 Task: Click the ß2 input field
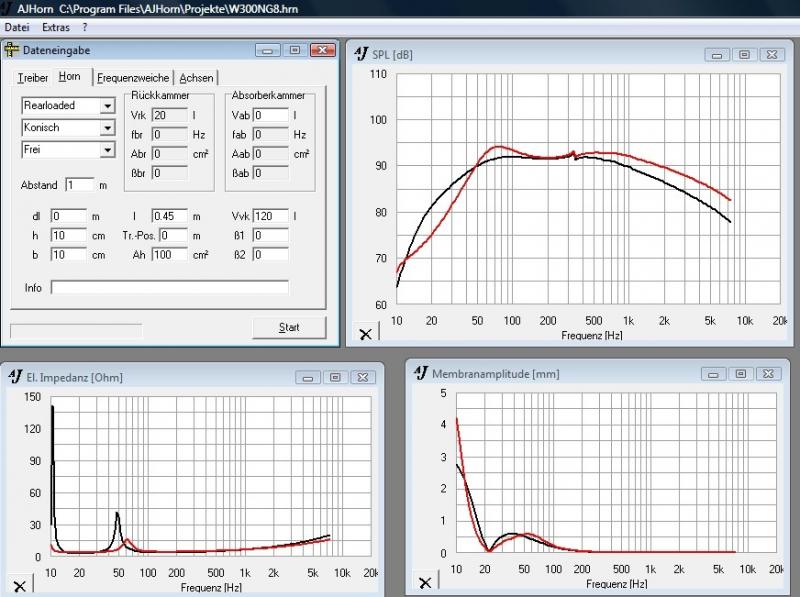click(270, 255)
